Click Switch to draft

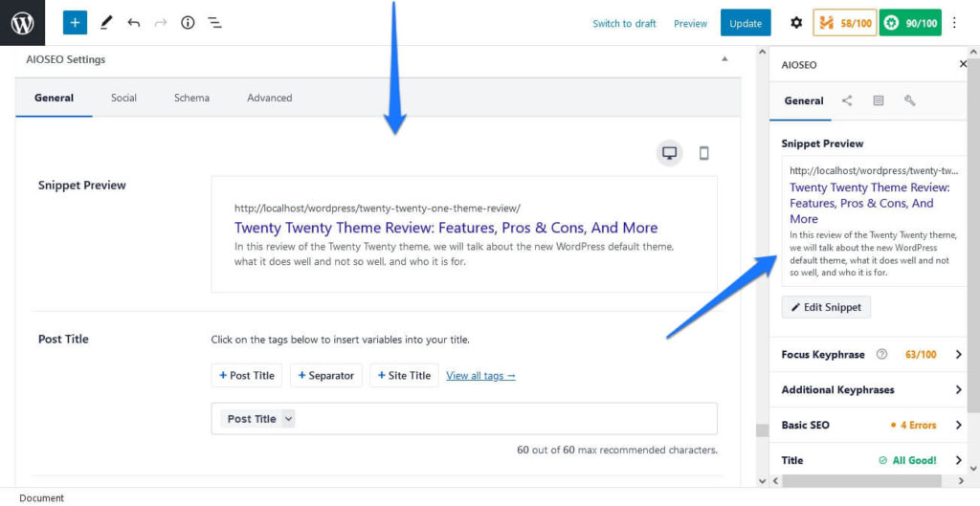[624, 24]
